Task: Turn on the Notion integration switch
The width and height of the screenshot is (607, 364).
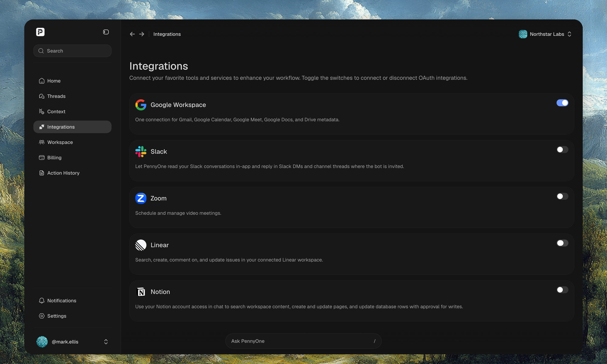Action: tap(562, 290)
